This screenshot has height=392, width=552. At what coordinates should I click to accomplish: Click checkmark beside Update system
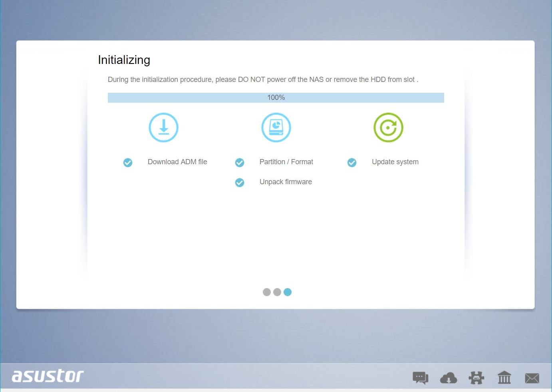point(352,162)
